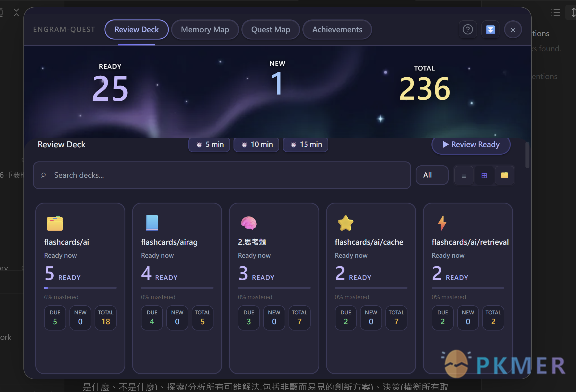The width and height of the screenshot is (576, 392).
Task: Open the flashcards/ai/retrieval deck title
Action: (470, 242)
